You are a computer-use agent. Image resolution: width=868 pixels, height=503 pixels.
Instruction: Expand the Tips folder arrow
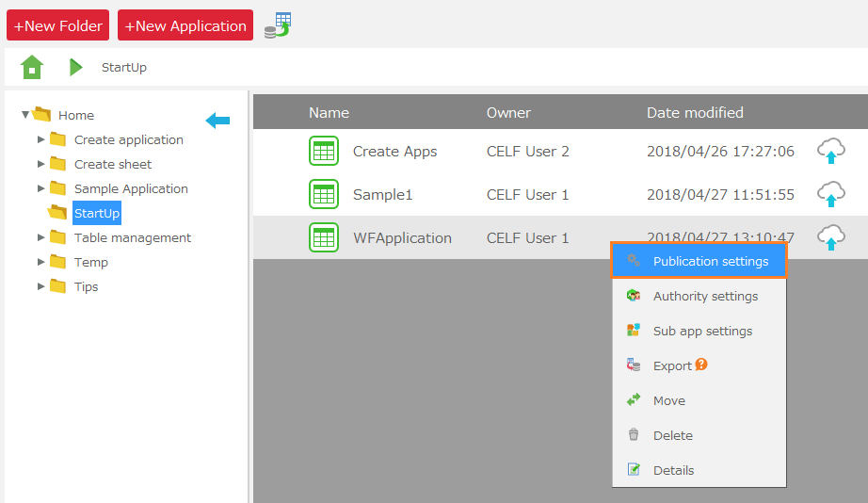tap(41, 286)
